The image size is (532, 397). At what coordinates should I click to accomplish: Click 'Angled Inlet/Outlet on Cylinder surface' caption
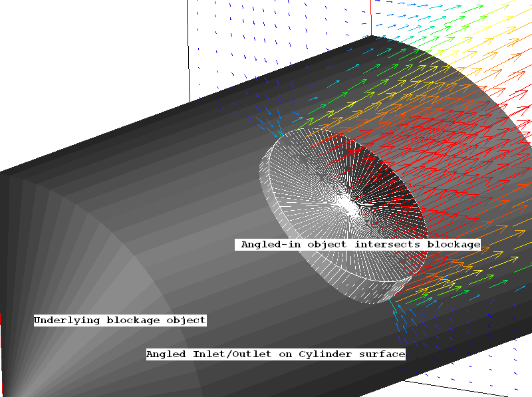pos(275,354)
